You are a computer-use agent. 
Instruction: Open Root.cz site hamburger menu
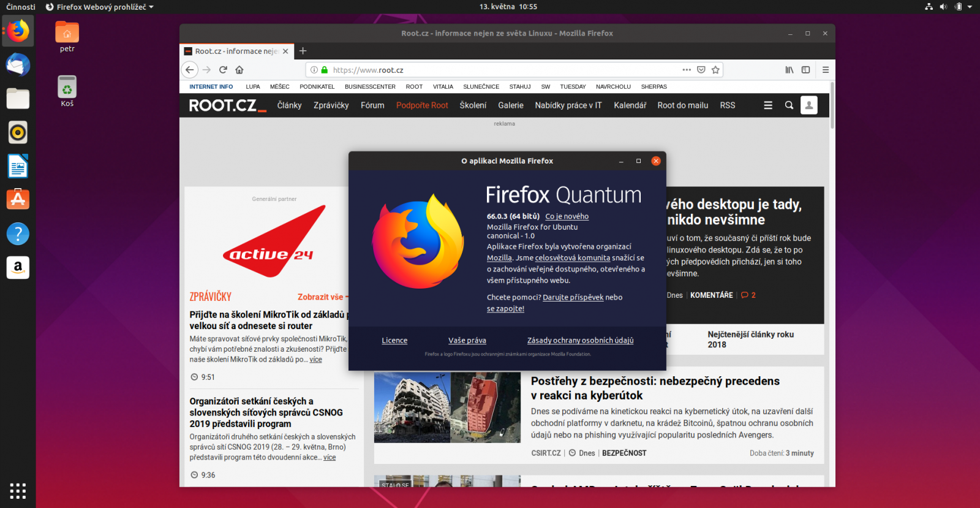(x=768, y=105)
